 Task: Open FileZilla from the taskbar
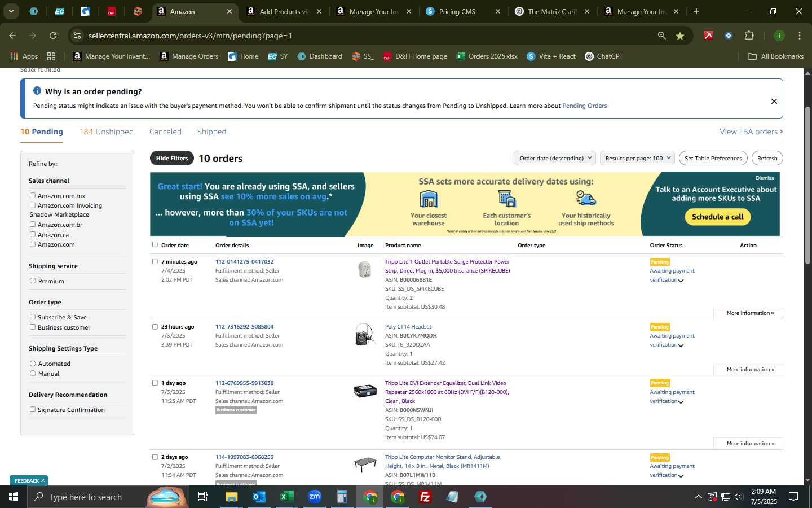[x=425, y=497]
